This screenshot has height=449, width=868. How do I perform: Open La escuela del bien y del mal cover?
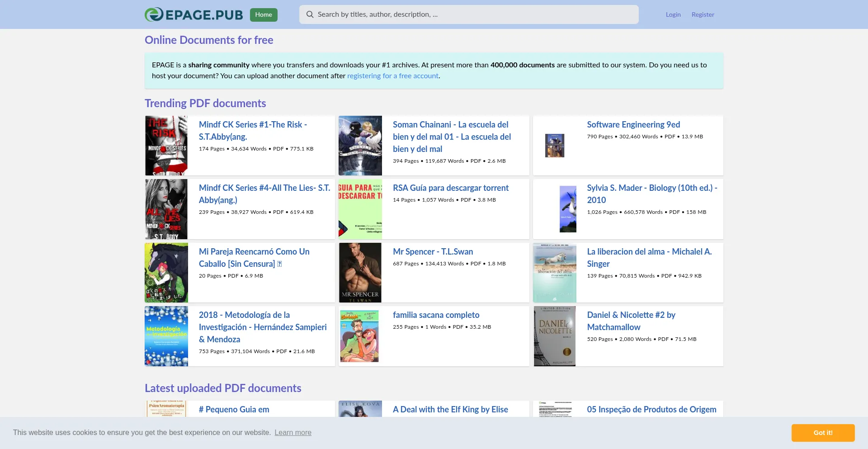[x=360, y=146]
